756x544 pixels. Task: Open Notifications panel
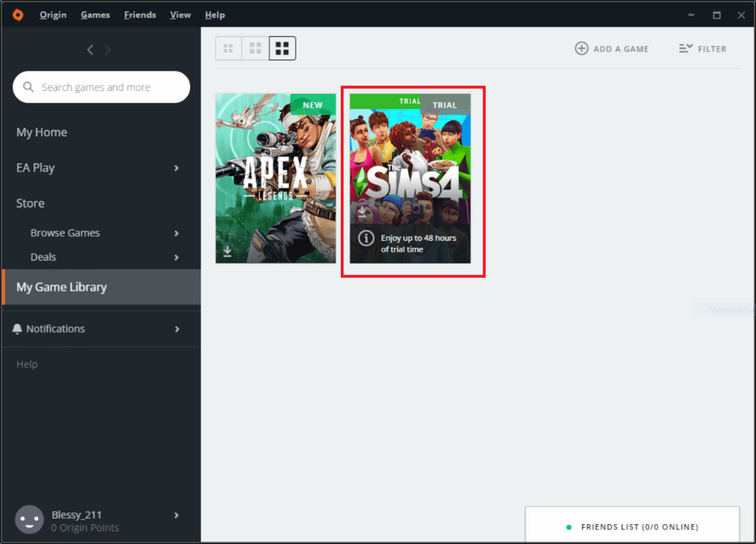tap(55, 329)
